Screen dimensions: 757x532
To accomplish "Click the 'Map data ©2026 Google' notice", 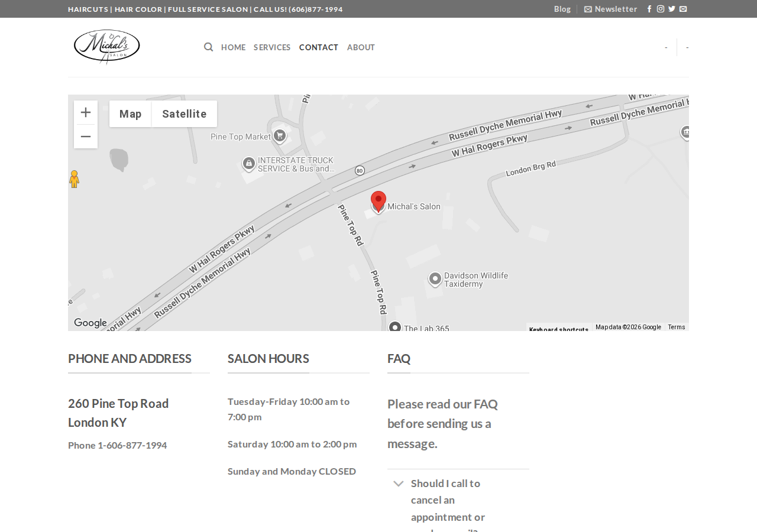I will point(628,327).
